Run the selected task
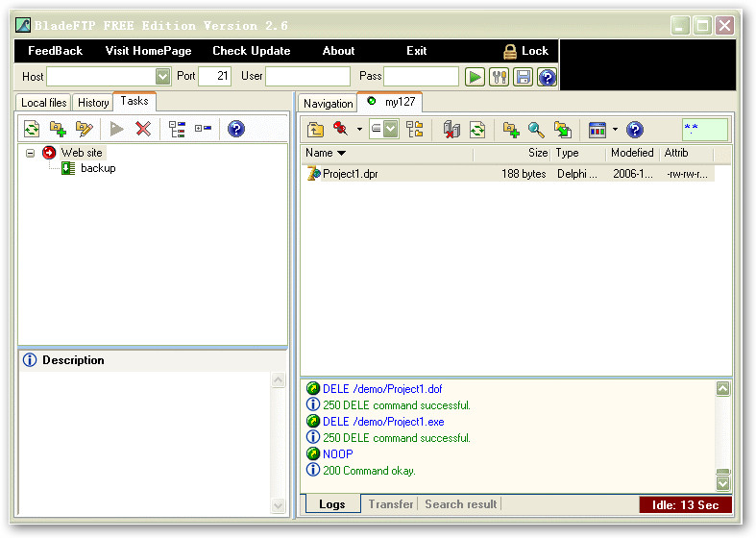The image size is (756, 538). (116, 129)
